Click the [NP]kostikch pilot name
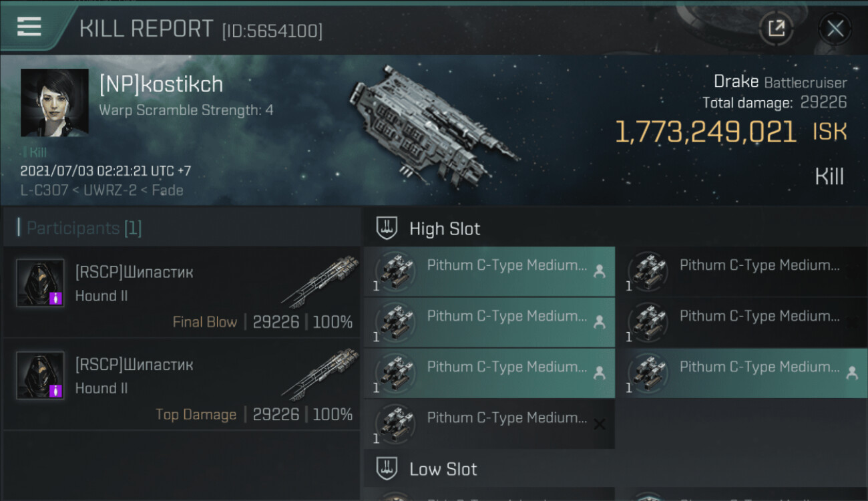 point(161,85)
